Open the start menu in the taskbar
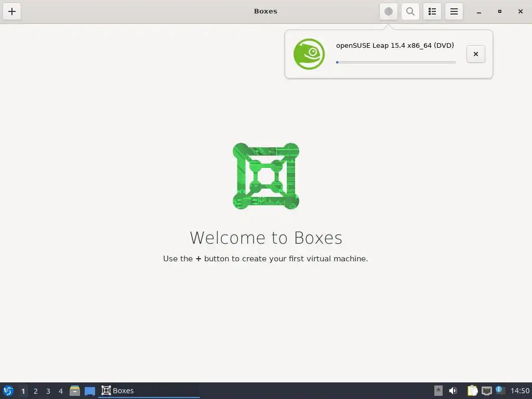532x399 pixels. pyautogui.click(x=8, y=391)
